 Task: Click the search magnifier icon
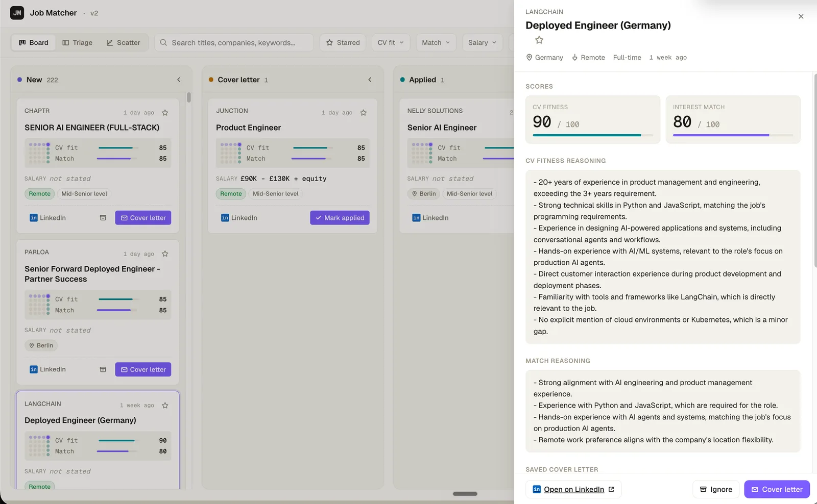coord(163,42)
